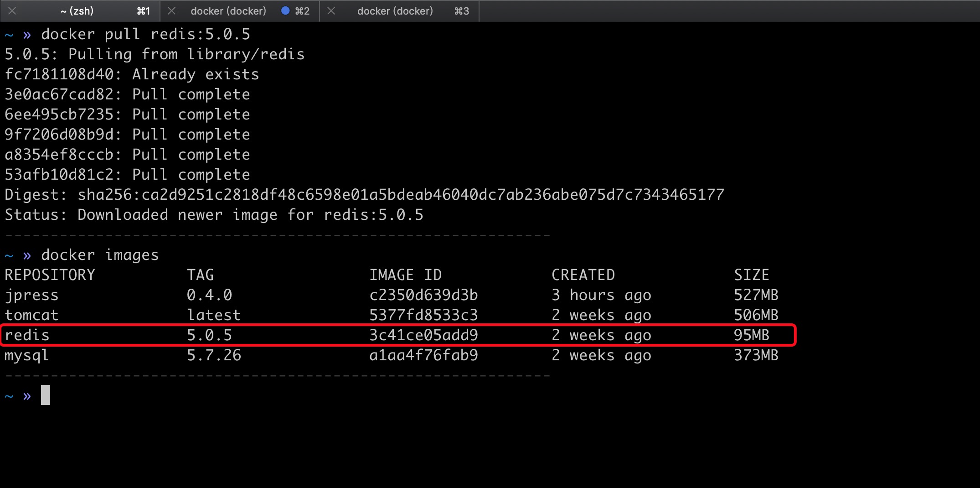Click the image ID a1aa4f76fab9
The image size is (980, 488).
point(423,355)
